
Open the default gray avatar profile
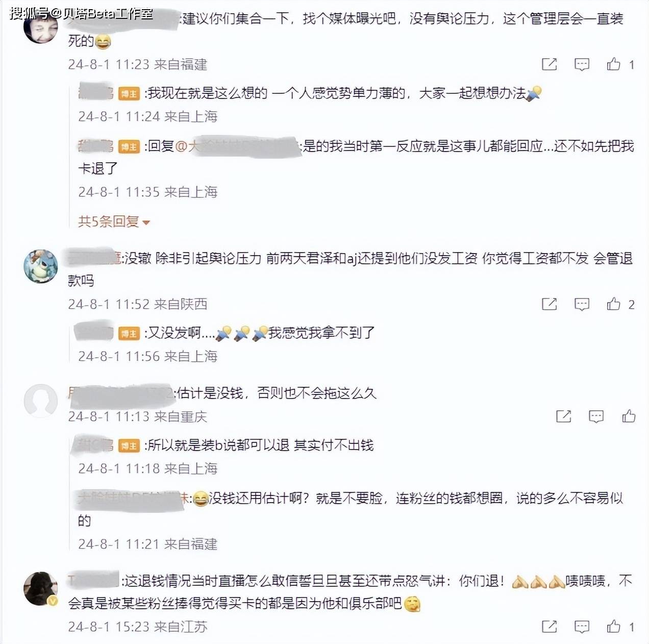[41, 401]
